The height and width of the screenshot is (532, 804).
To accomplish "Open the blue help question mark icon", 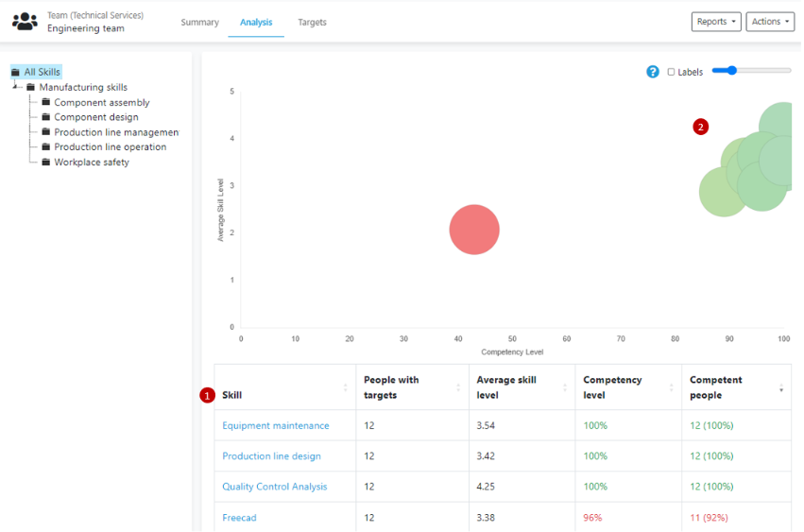I will (x=653, y=72).
